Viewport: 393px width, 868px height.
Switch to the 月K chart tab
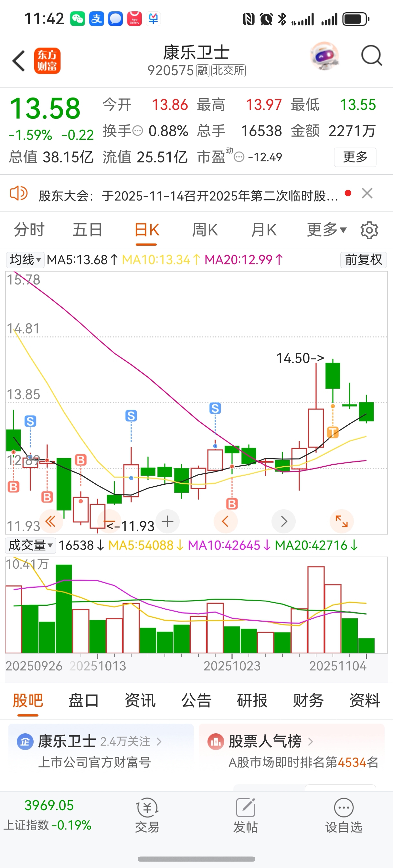[264, 230]
